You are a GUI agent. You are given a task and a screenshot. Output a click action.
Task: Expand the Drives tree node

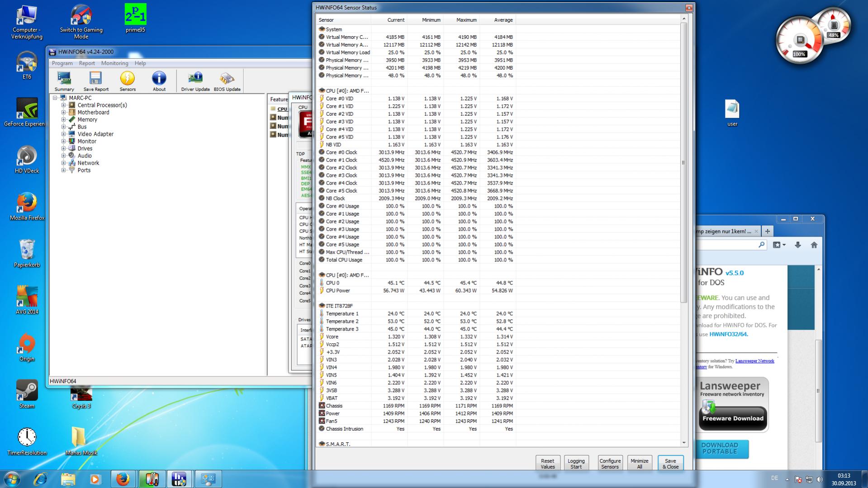64,148
